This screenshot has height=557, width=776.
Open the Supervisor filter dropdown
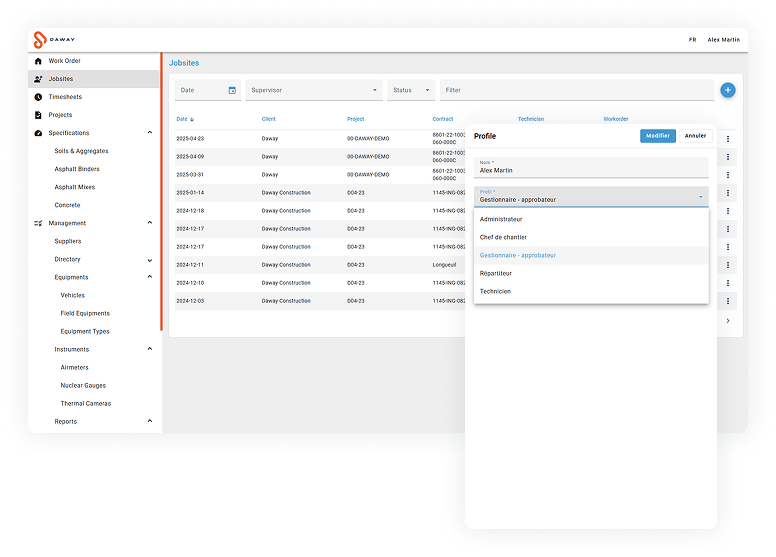click(314, 90)
